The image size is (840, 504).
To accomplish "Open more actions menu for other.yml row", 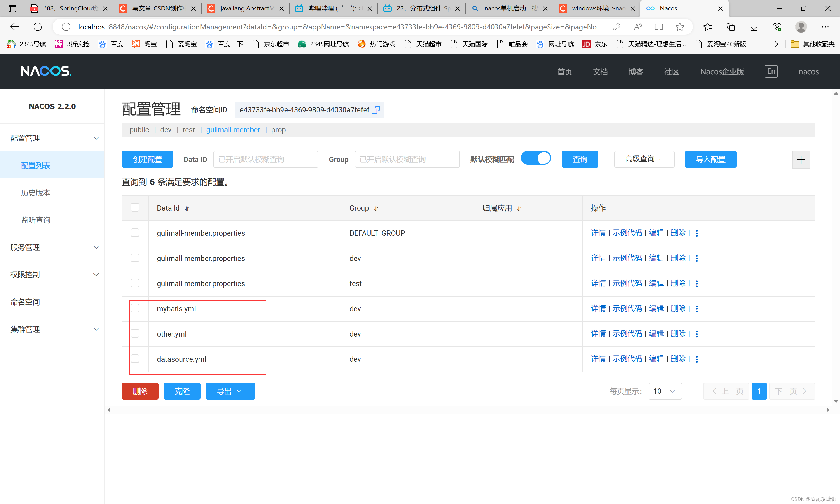I will tap(697, 334).
